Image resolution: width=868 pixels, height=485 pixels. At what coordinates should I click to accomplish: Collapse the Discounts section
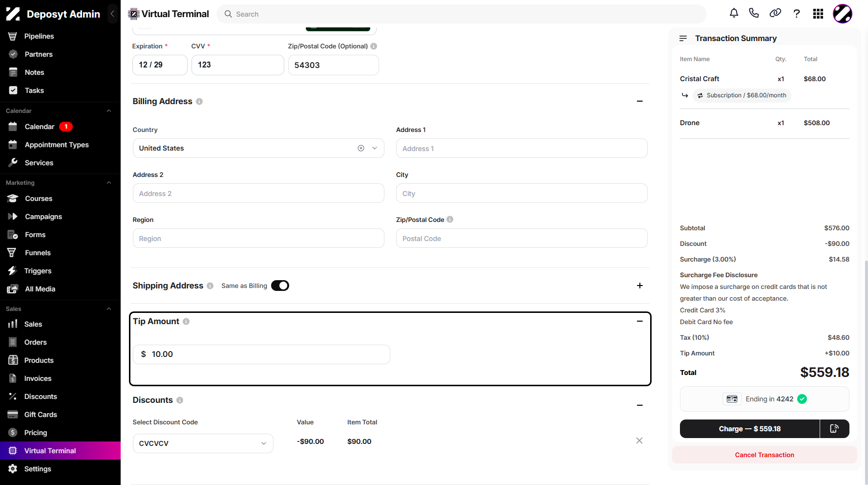[640, 405]
